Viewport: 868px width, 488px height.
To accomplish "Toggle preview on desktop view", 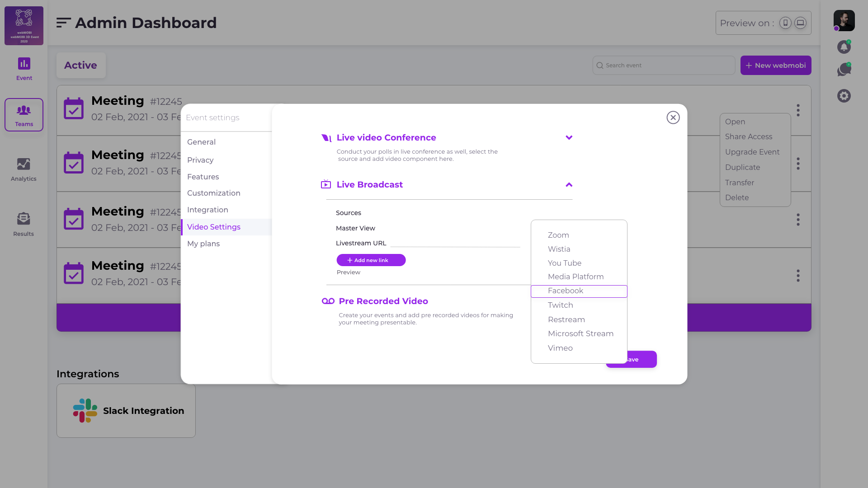I will click(x=801, y=23).
